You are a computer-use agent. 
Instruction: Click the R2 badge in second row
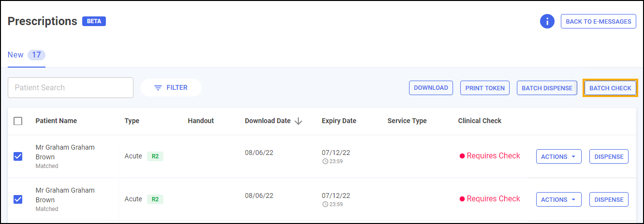(x=155, y=199)
